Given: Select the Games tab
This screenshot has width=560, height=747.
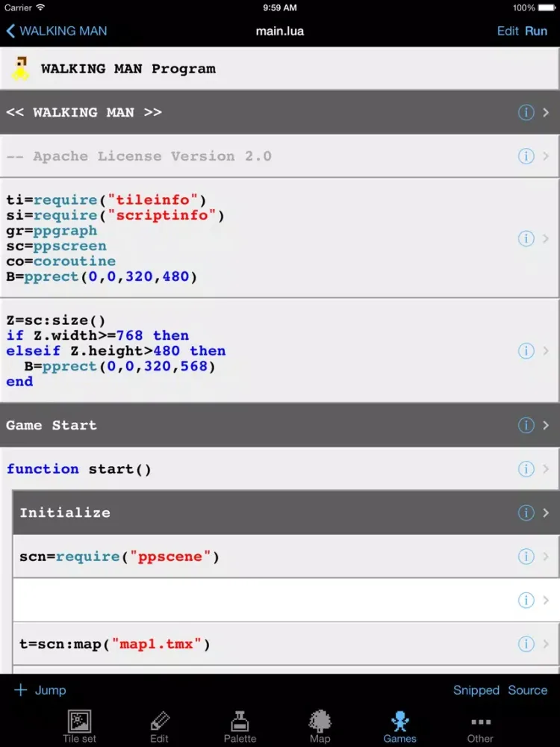Looking at the screenshot, I should [x=400, y=727].
